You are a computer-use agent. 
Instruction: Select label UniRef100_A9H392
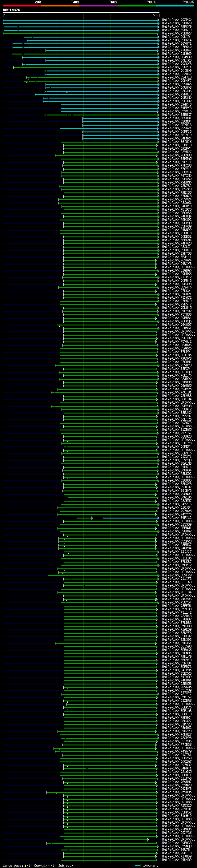point(176,220)
